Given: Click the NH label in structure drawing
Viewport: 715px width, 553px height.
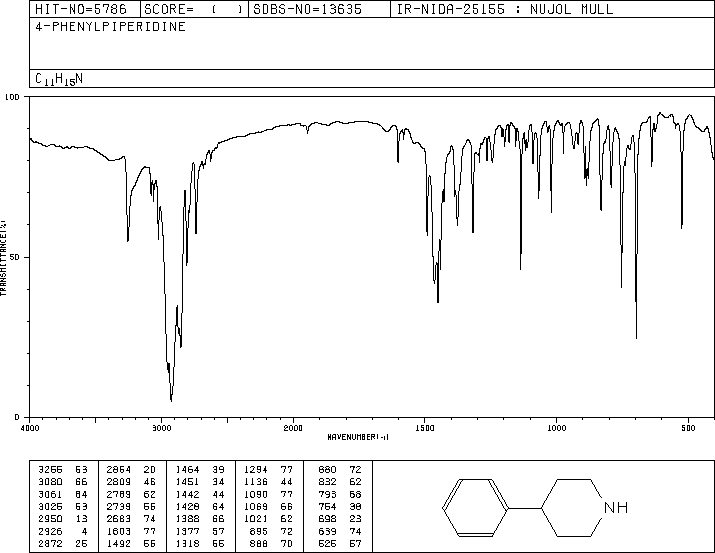Looking at the screenshot, I should (616, 507).
